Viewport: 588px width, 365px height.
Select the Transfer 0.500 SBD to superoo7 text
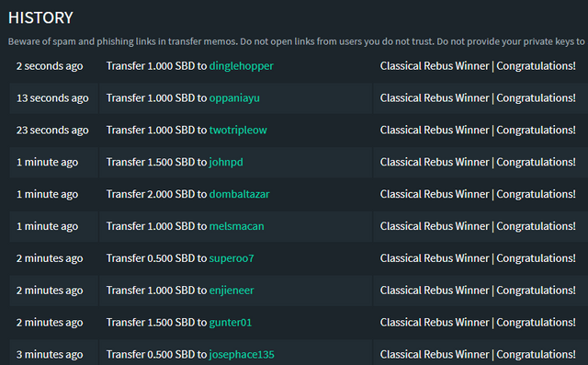[x=180, y=258]
